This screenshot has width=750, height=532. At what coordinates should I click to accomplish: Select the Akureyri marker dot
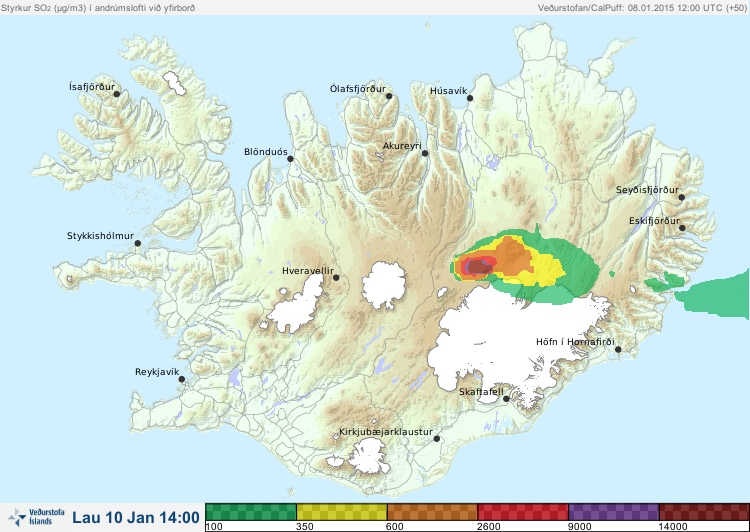coord(425,153)
